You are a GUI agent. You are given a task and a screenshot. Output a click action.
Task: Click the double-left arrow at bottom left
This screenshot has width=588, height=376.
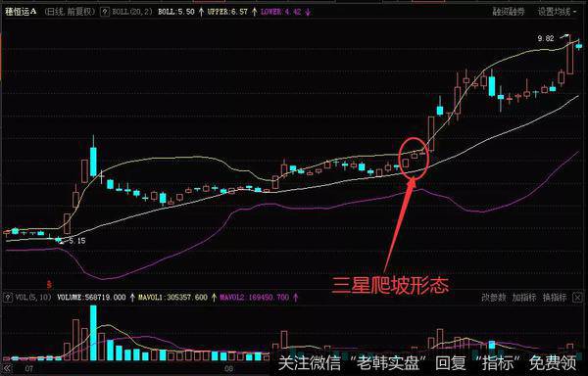pos(7,368)
